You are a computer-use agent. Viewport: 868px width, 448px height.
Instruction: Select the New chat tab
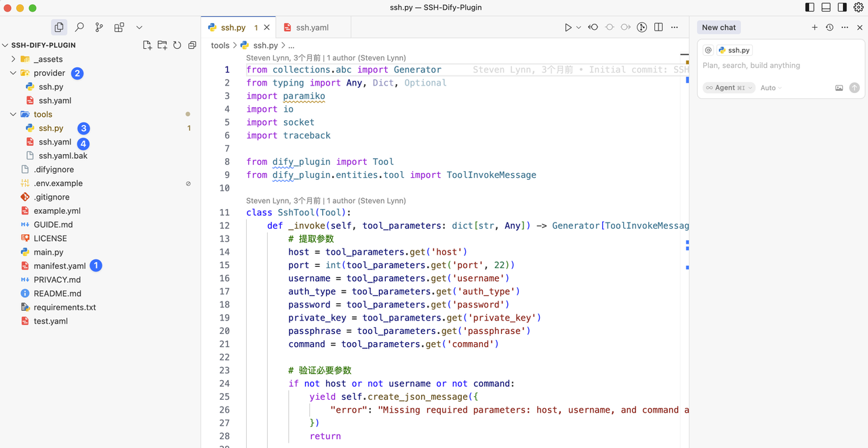[x=719, y=27]
